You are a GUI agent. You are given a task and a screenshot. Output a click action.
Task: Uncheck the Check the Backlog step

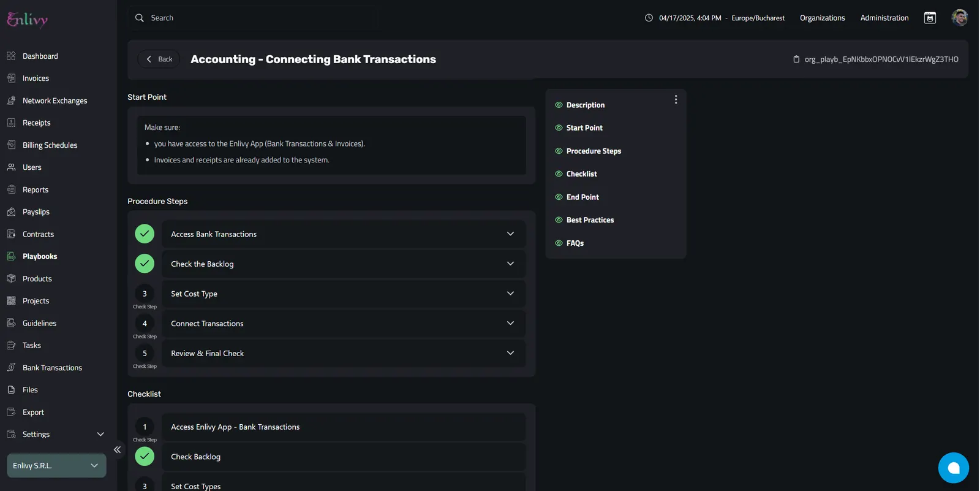click(x=145, y=264)
